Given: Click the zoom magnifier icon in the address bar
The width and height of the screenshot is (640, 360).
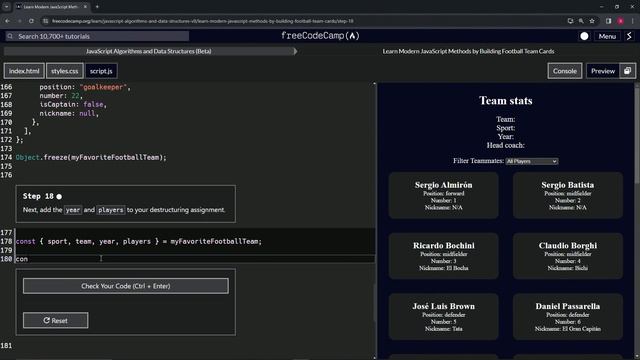Looking at the screenshot, I should 581,21.
